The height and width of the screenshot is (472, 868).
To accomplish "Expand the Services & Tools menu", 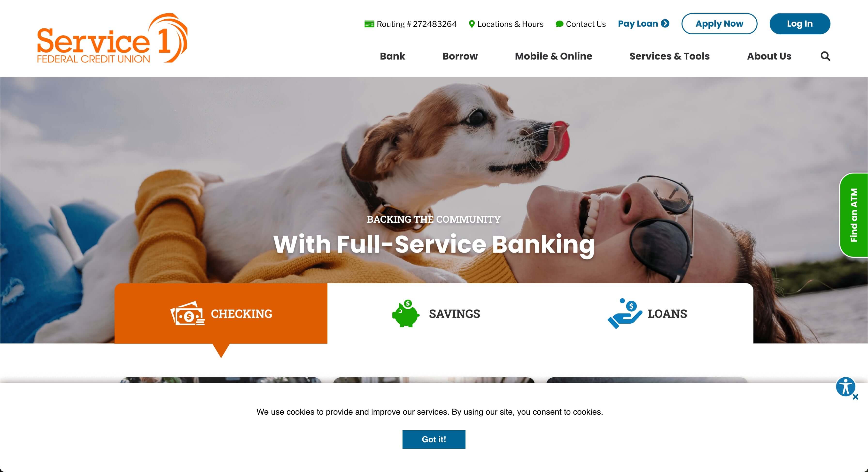I will tap(670, 56).
